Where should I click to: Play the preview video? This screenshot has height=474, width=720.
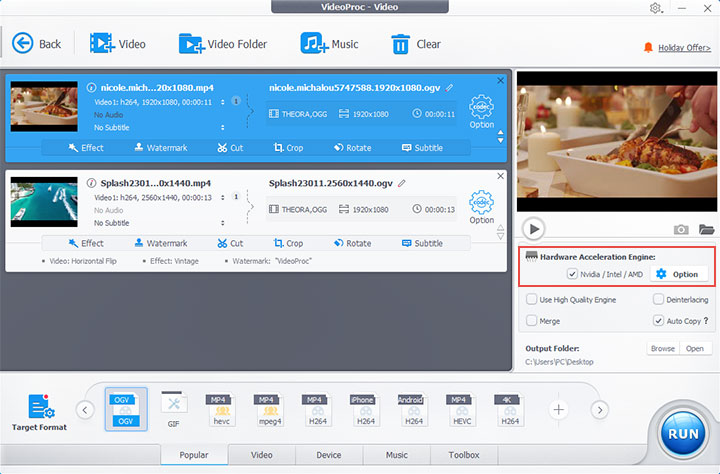pyautogui.click(x=534, y=228)
